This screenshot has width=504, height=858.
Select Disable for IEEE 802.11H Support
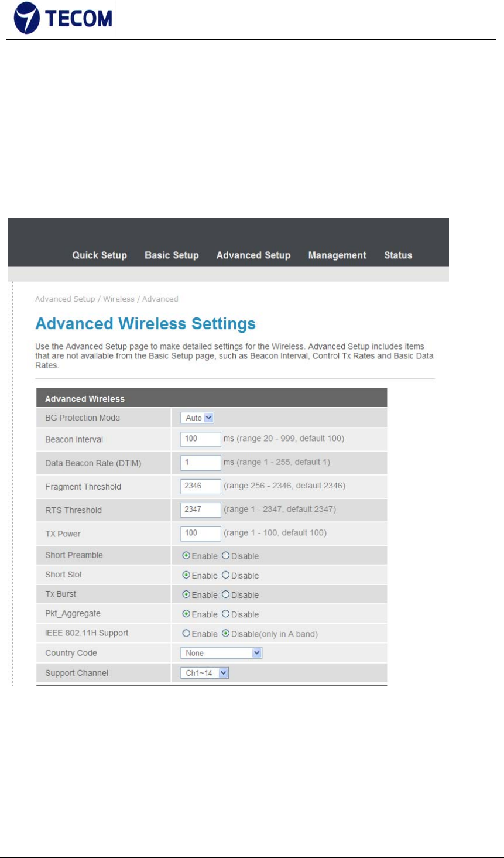coord(225,634)
